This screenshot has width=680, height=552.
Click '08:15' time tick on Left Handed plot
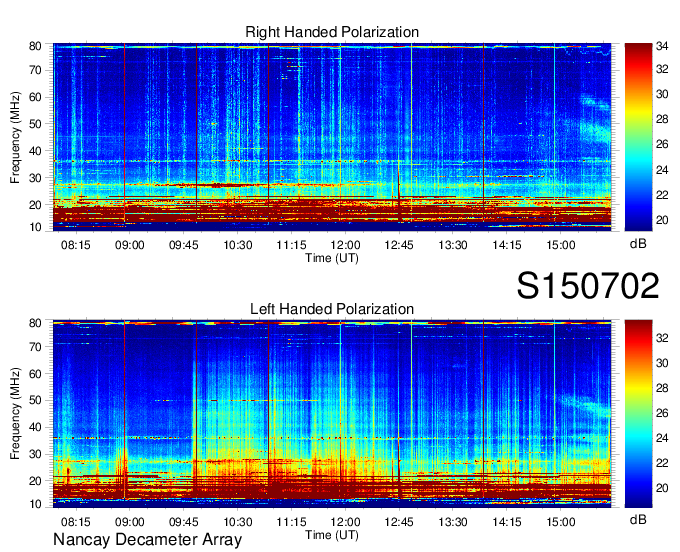(x=75, y=522)
